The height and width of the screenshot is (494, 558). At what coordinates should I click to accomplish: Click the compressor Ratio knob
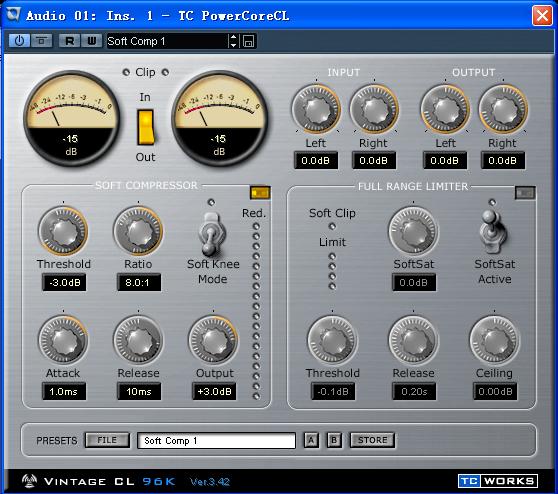tap(138, 231)
